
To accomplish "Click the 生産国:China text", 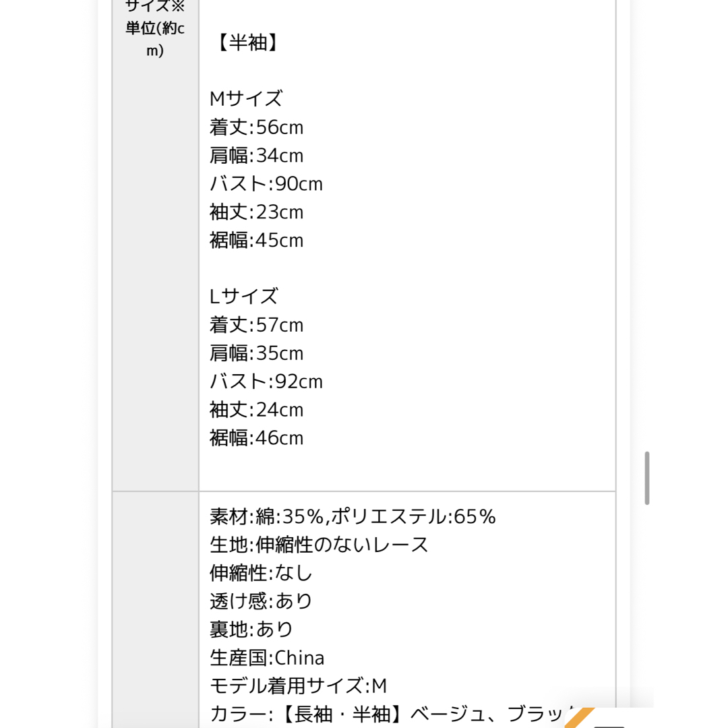I will pos(267,658).
